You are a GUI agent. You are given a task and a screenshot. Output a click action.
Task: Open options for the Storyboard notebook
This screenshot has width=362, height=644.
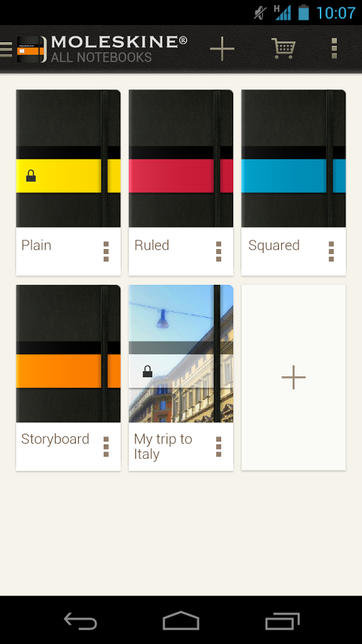coord(106,447)
